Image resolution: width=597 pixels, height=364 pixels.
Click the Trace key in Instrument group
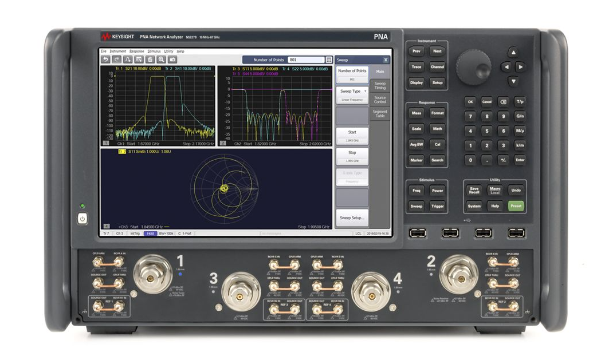[416, 66]
